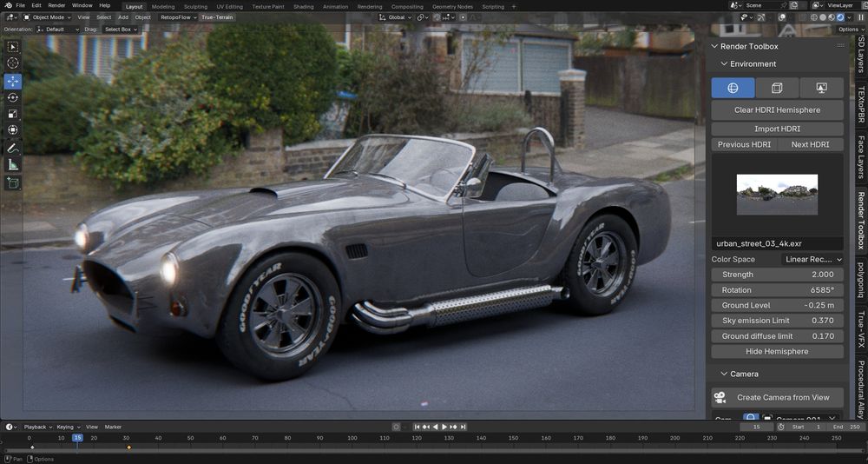Screen dimensions: 868x464
Task: Open the Playback dropdown in timeline
Action: point(37,427)
